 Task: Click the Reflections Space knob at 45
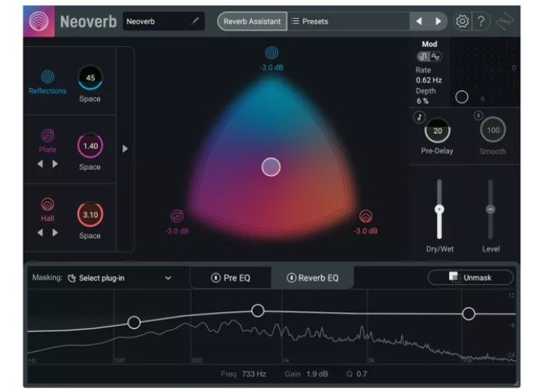pyautogui.click(x=90, y=77)
